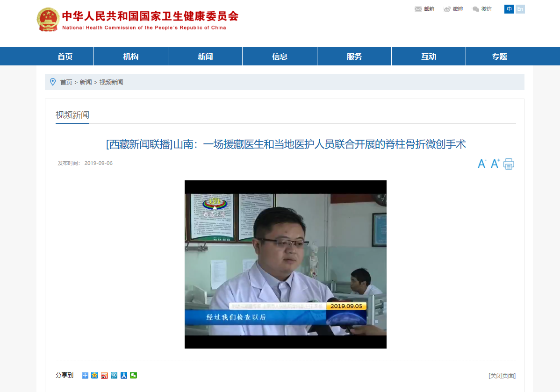Image resolution: width=560 pixels, height=392 pixels.
Task: Share the article to WeChat via the green icon
Action: (x=134, y=375)
